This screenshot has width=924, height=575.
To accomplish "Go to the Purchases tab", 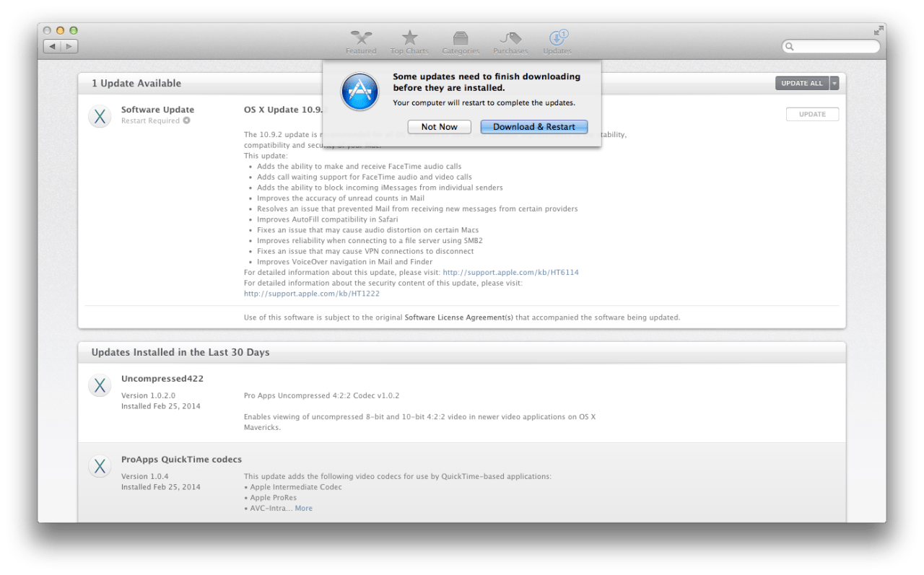I will [510, 42].
